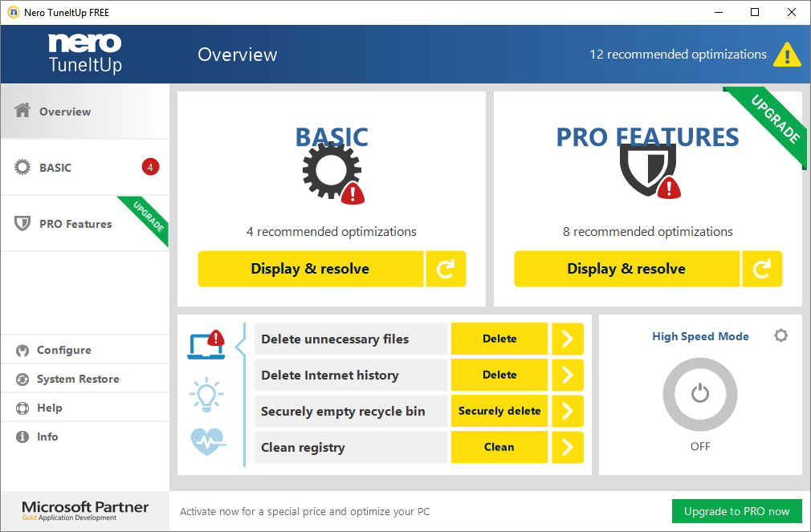Click the Info circle icon

[22, 437]
